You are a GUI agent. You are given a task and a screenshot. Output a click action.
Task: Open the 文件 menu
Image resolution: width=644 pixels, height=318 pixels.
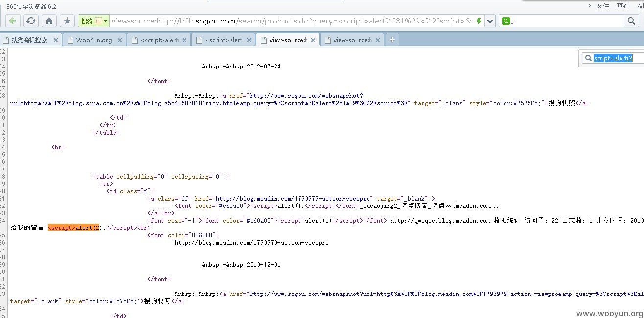pos(603,6)
